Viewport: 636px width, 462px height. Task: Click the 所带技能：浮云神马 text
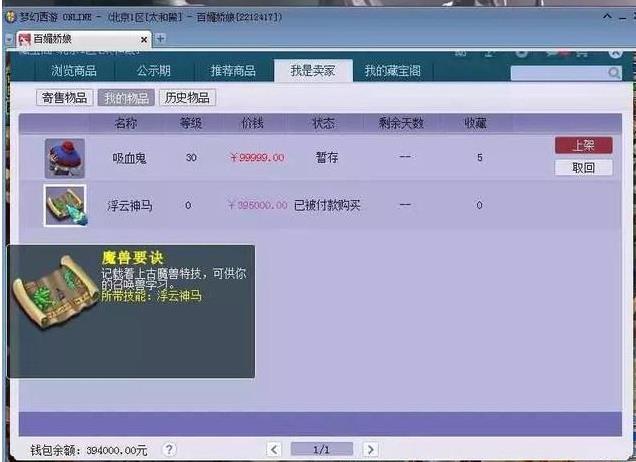(x=151, y=295)
